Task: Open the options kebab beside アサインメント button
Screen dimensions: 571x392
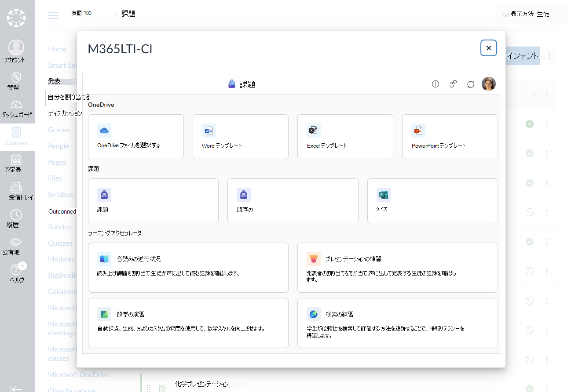Action: pyautogui.click(x=549, y=56)
